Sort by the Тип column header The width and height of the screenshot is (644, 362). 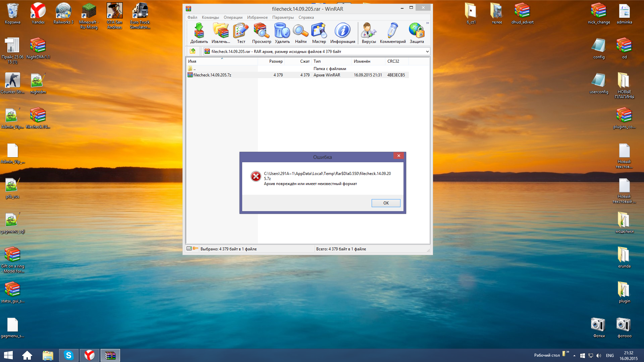(x=332, y=61)
